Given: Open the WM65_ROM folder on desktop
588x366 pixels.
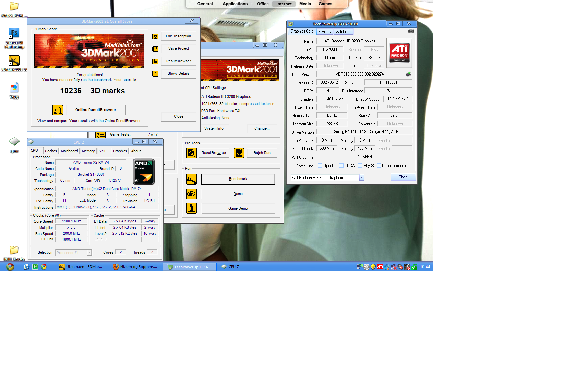Looking at the screenshot, I should click(14, 9).
